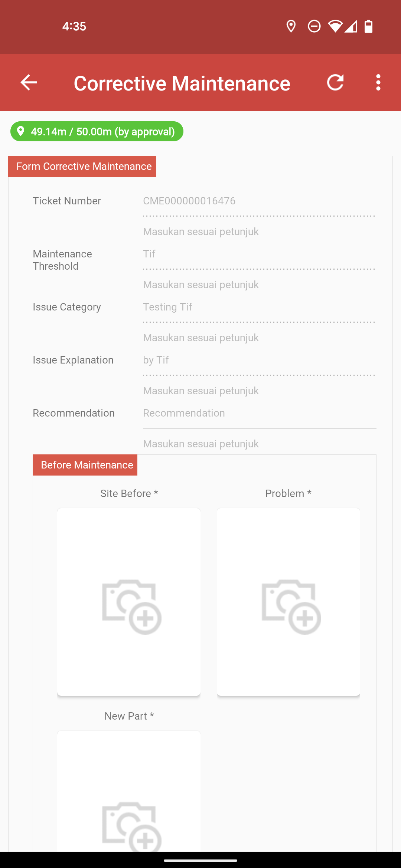Open the three-dot overflow menu
The width and height of the screenshot is (401, 868).
pyautogui.click(x=378, y=82)
